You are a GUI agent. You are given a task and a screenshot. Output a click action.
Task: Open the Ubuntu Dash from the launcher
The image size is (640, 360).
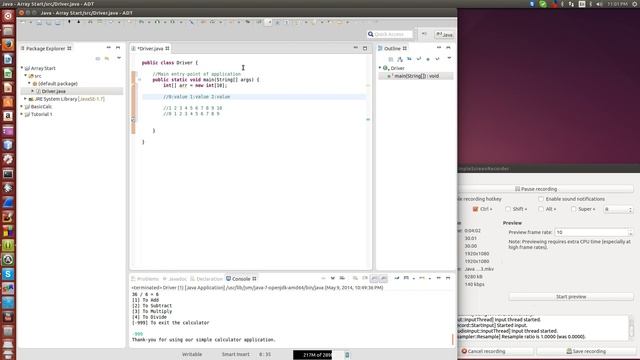pyautogui.click(x=8, y=16)
